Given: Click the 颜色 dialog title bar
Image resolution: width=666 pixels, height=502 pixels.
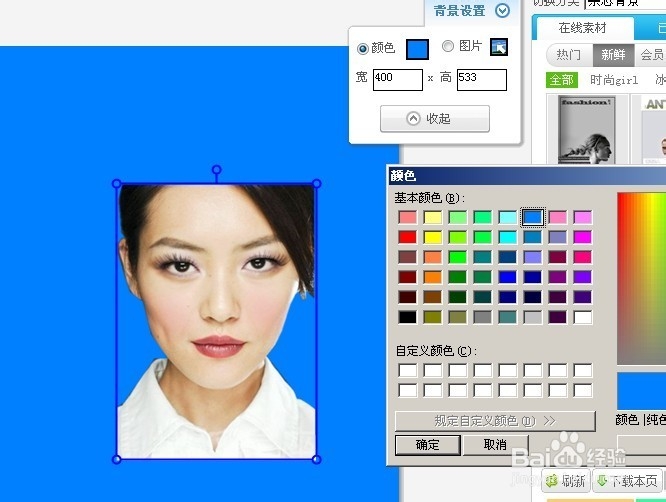Looking at the screenshot, I should click(527, 175).
